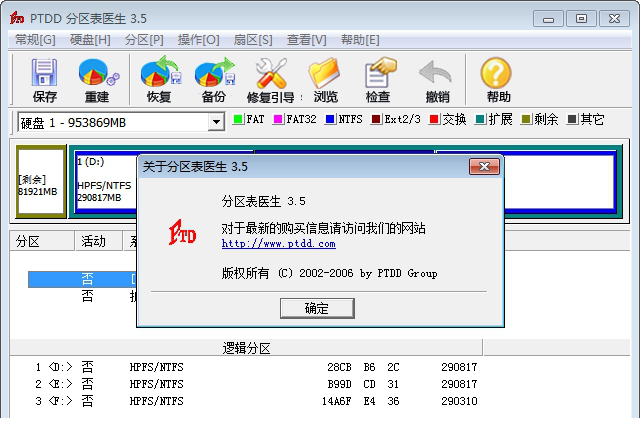640x434 pixels.
Task: Select the 1 (D:) partition block
Action: point(106,181)
